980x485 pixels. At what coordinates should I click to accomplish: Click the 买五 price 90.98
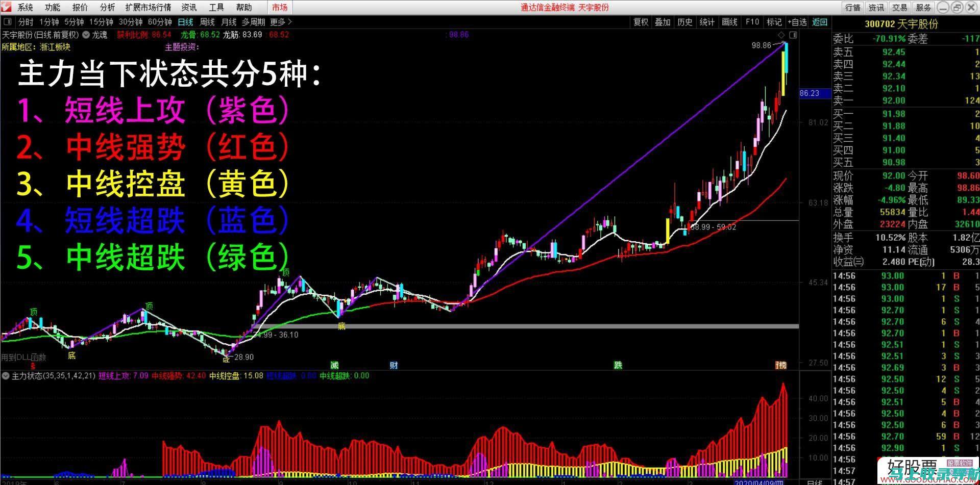pyautogui.click(x=894, y=162)
